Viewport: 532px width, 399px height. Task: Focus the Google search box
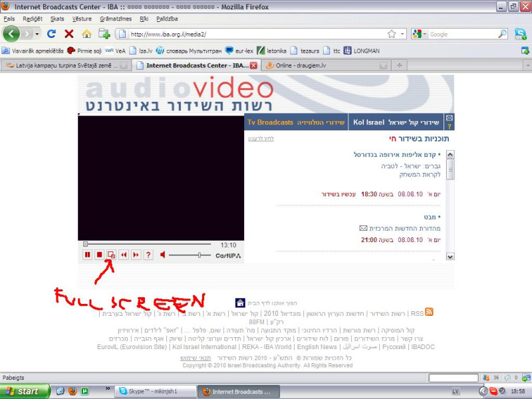click(462, 34)
